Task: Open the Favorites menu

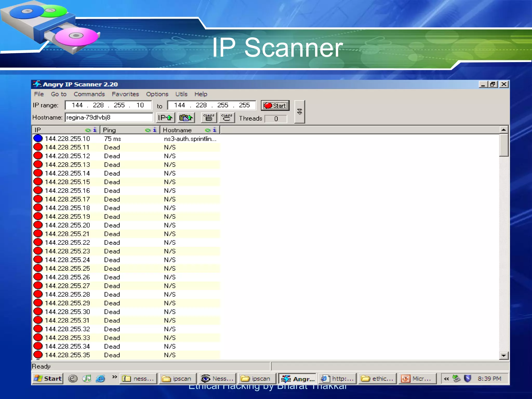Action: click(x=125, y=94)
